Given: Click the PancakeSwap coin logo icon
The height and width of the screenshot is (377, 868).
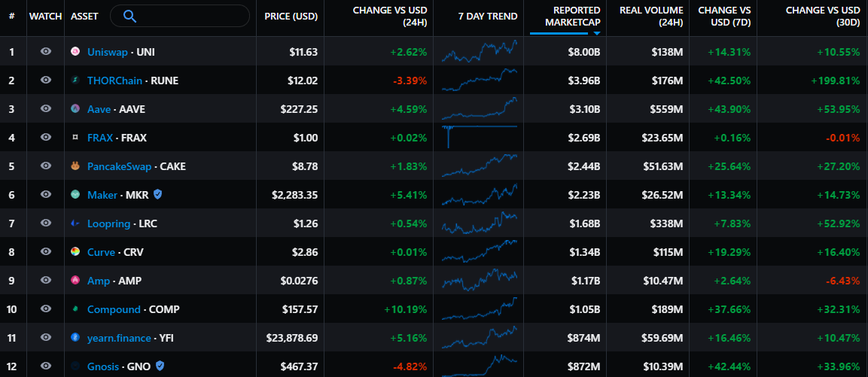Looking at the screenshot, I should pos(75,166).
